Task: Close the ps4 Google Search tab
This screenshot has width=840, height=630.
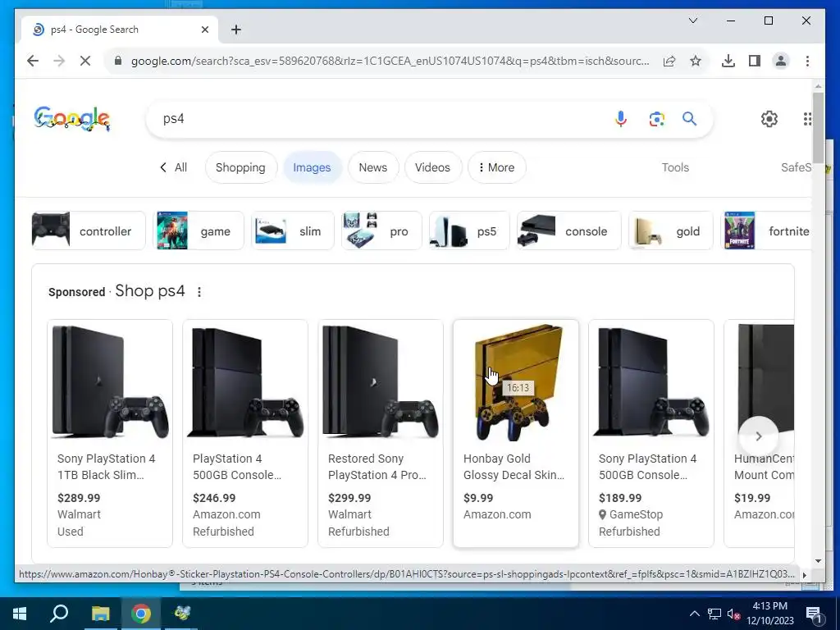Action: click(204, 30)
